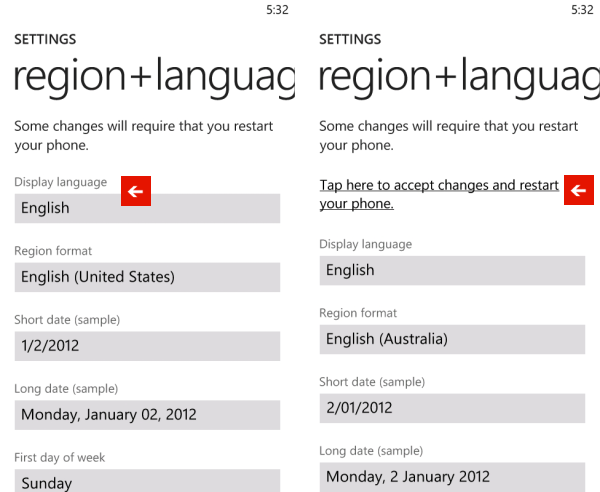This screenshot has width=600, height=492.
Task: Select Short date field showing 2/01/2012
Action: click(452, 408)
